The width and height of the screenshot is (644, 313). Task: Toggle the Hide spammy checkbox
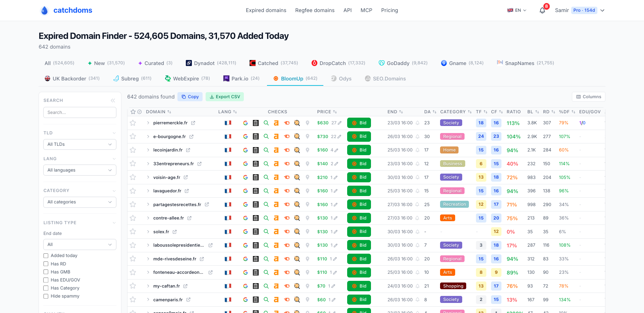46,296
